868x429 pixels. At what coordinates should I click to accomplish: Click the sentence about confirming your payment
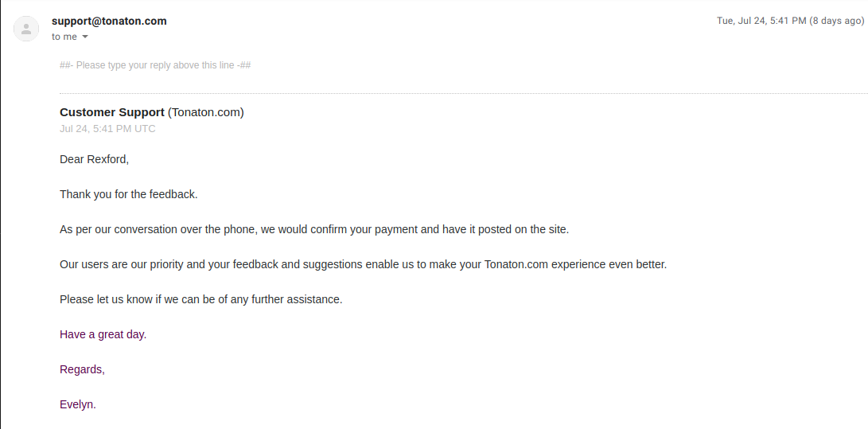[314, 229]
